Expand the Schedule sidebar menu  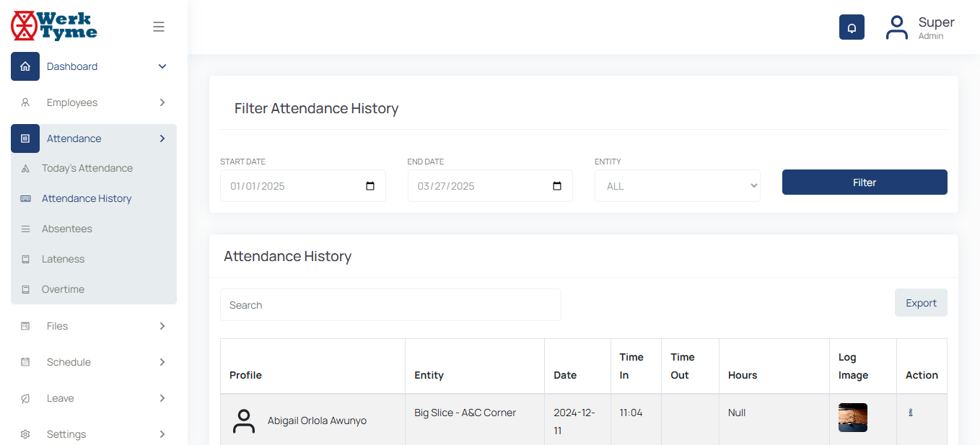[x=94, y=362]
